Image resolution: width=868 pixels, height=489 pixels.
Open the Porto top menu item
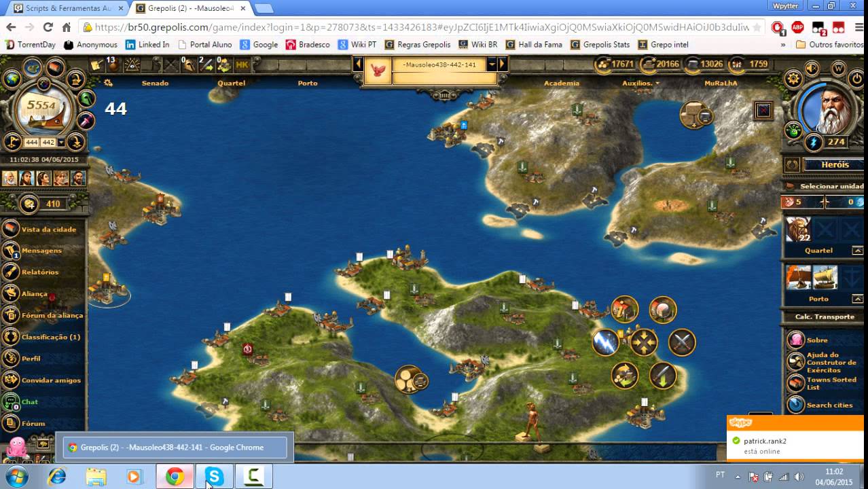(308, 83)
